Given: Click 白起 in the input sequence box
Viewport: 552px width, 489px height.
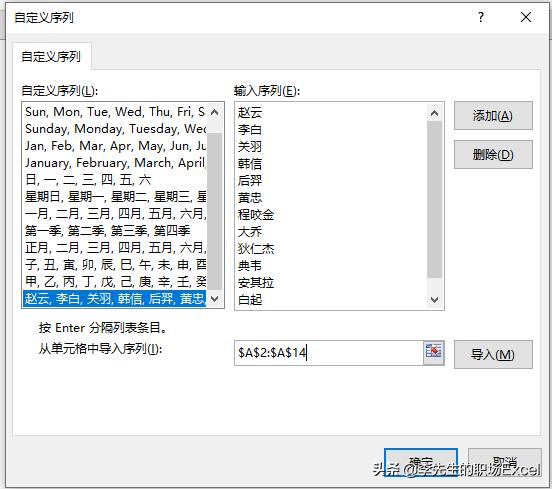Looking at the screenshot, I should pyautogui.click(x=250, y=300).
